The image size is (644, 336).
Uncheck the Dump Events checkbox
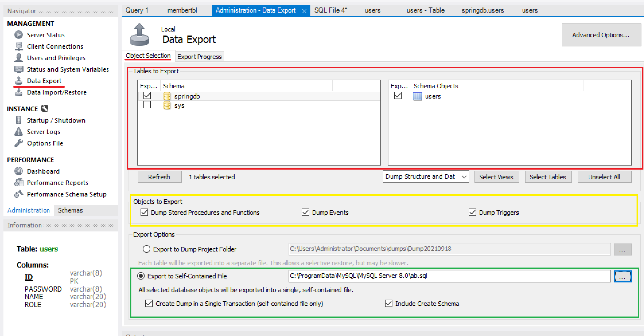[306, 213]
